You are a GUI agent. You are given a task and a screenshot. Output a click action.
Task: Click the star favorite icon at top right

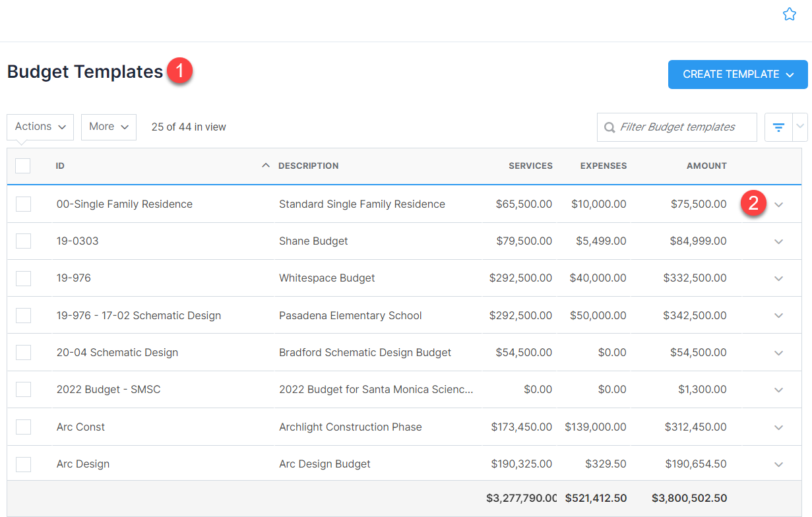[x=790, y=14]
